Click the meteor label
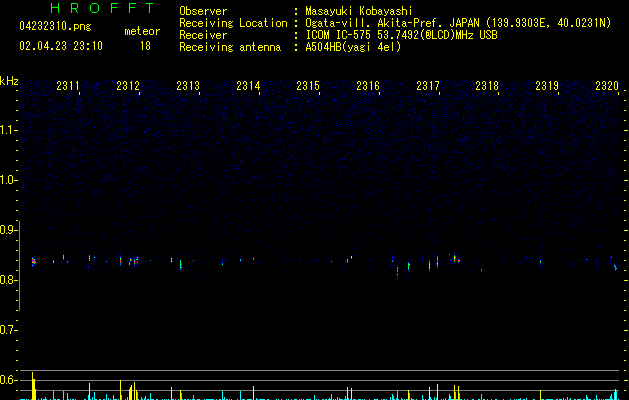The height and width of the screenshot is (400, 629). point(142,31)
